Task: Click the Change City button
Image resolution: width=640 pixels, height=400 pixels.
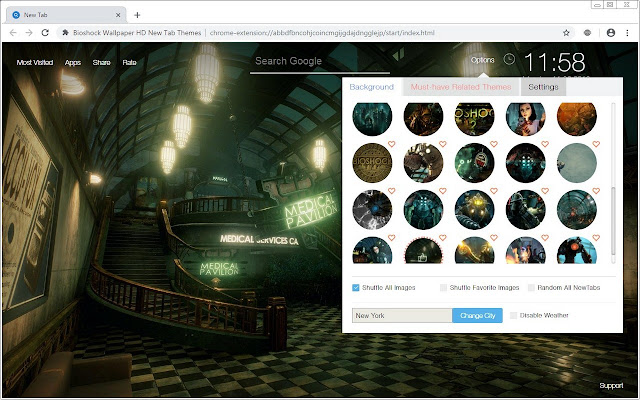Action: point(478,316)
